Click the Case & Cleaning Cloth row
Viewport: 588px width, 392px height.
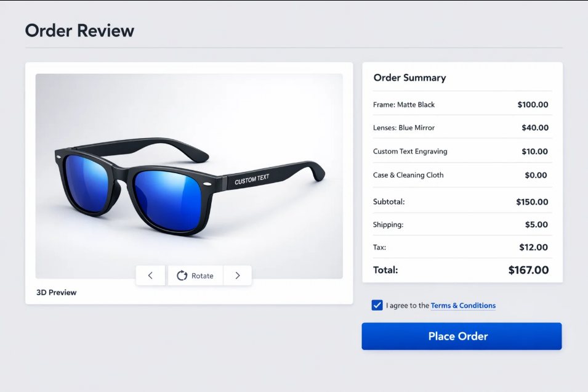[461, 174]
